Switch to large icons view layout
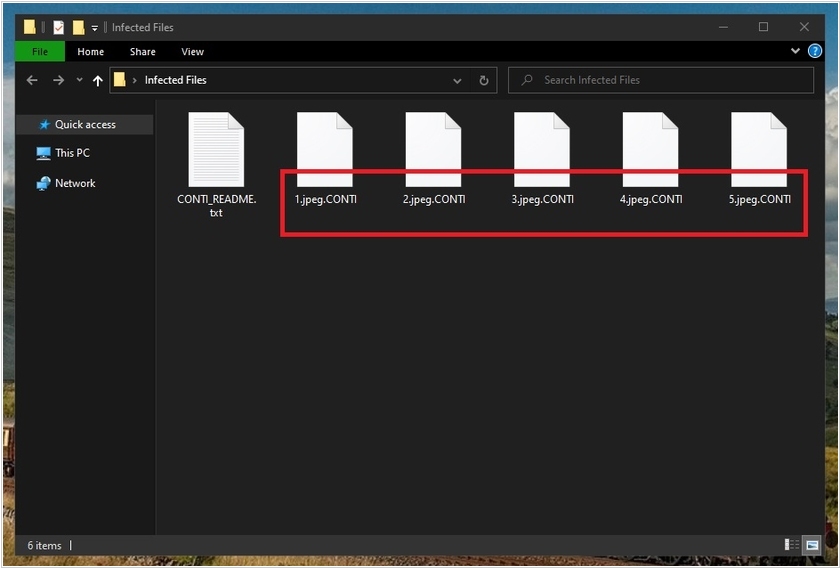This screenshot has width=840, height=568. tap(812, 545)
